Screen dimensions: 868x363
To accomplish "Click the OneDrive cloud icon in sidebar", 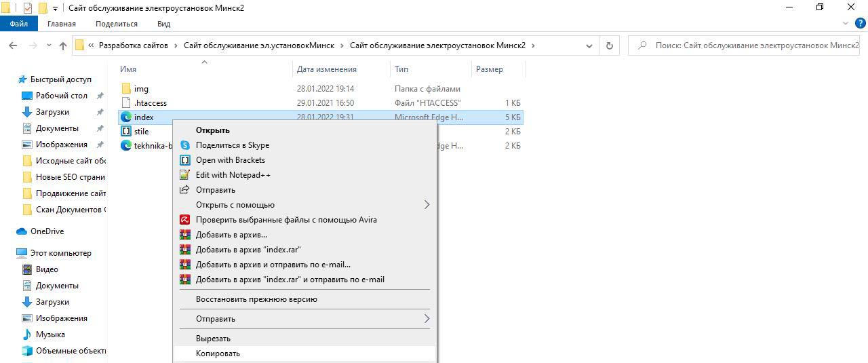I will 22,231.
